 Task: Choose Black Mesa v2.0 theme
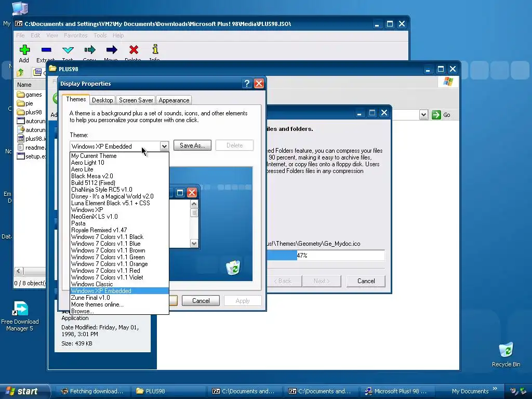(119, 176)
